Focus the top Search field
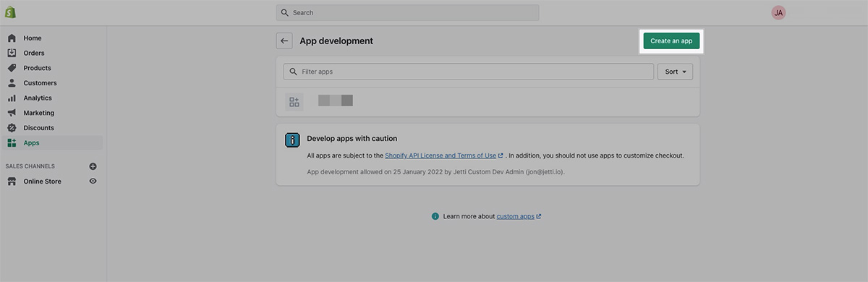Viewport: 868px width, 282px height. coord(407,12)
